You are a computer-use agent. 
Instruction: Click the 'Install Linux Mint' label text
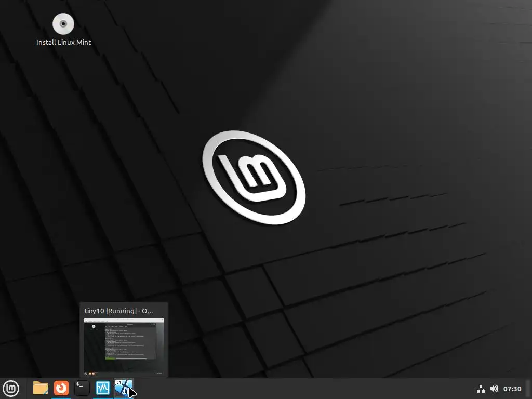click(64, 43)
